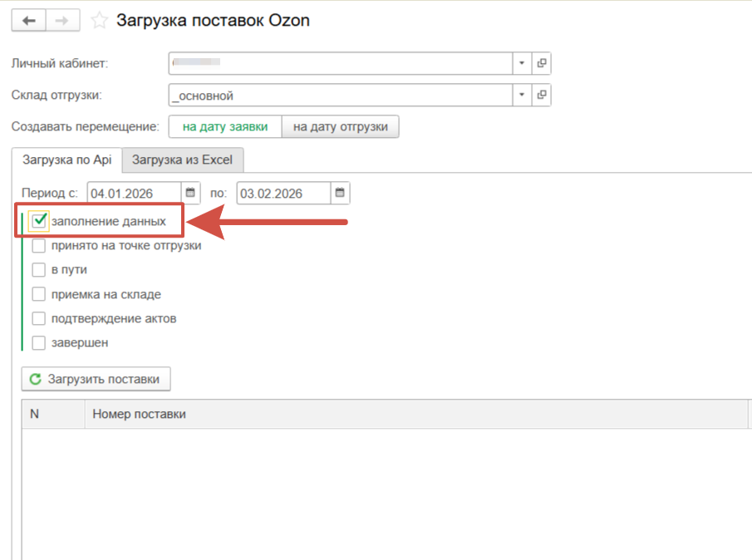
Task: Click the forward navigation arrow
Action: [x=62, y=21]
